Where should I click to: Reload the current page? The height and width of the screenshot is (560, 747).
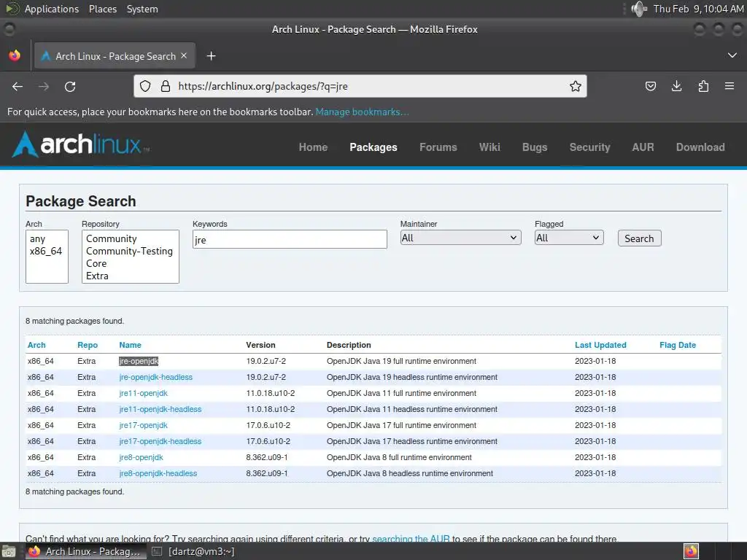(70, 86)
